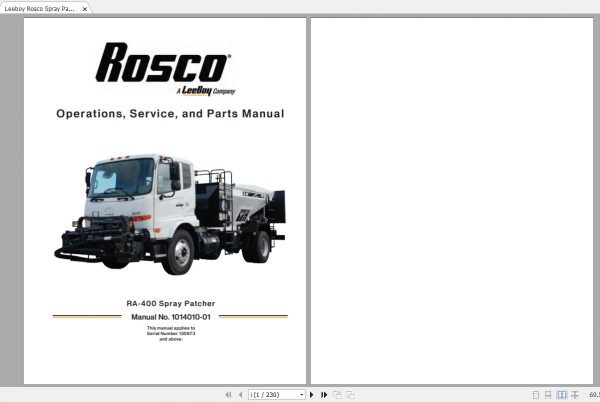Image resolution: width=600 pixels, height=402 pixels.
Task: Switch to continuous page view
Action: coord(548,395)
